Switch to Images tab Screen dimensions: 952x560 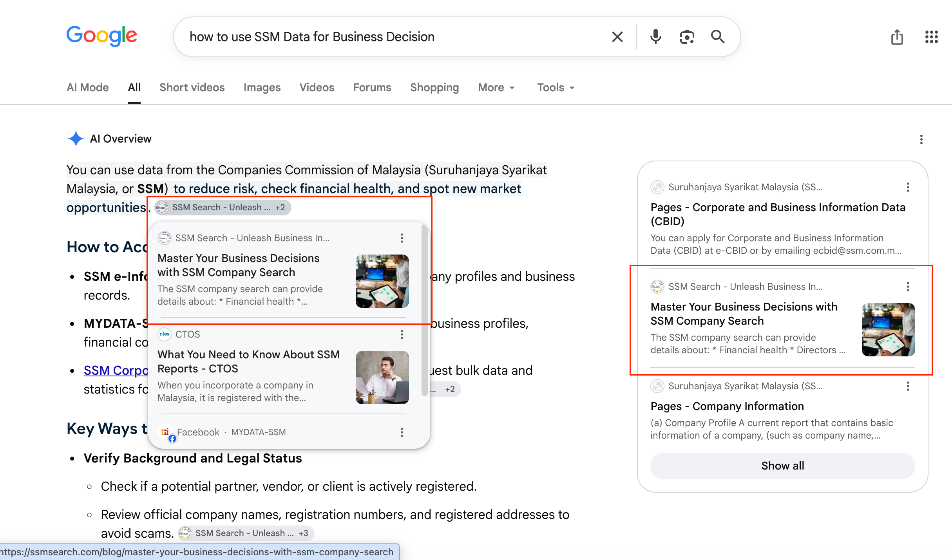pyautogui.click(x=262, y=87)
